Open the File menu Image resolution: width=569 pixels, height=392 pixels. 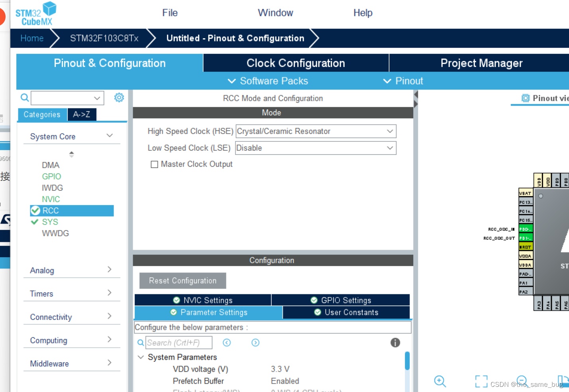[170, 13]
